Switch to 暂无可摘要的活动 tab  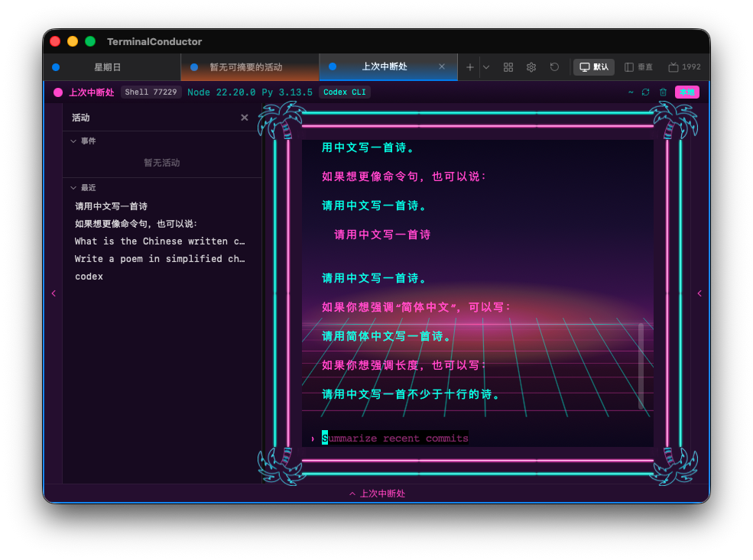(x=250, y=67)
